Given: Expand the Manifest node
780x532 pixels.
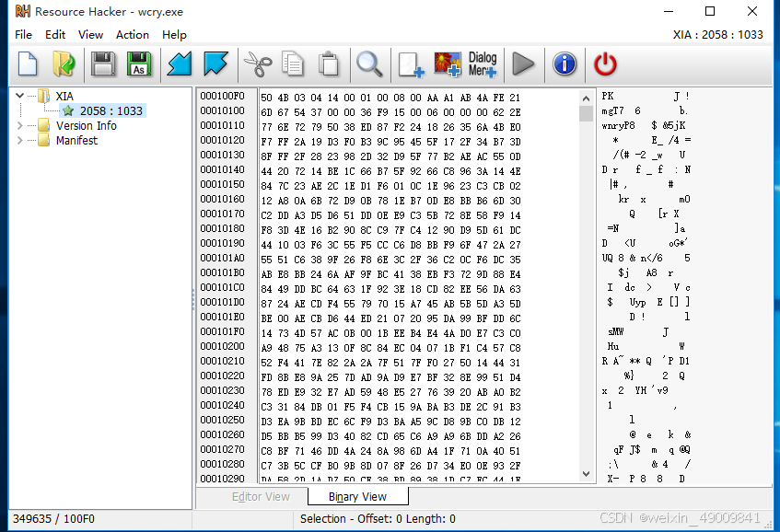Looking at the screenshot, I should 20,140.
